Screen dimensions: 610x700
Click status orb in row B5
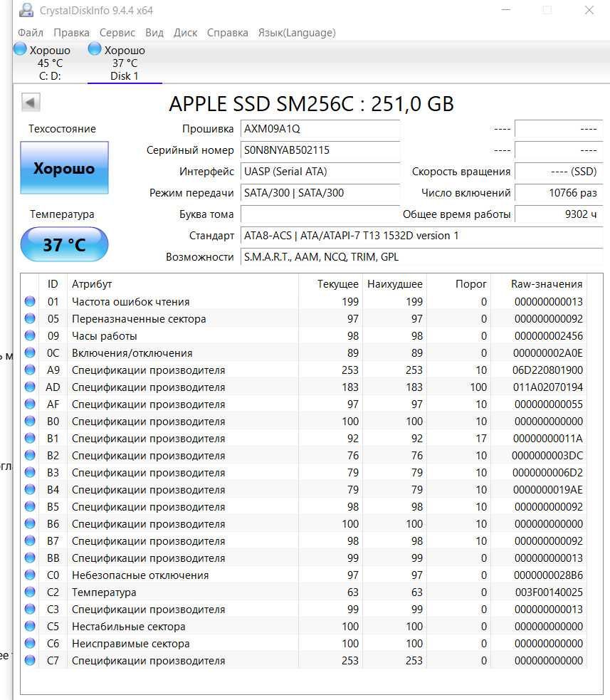(x=30, y=506)
